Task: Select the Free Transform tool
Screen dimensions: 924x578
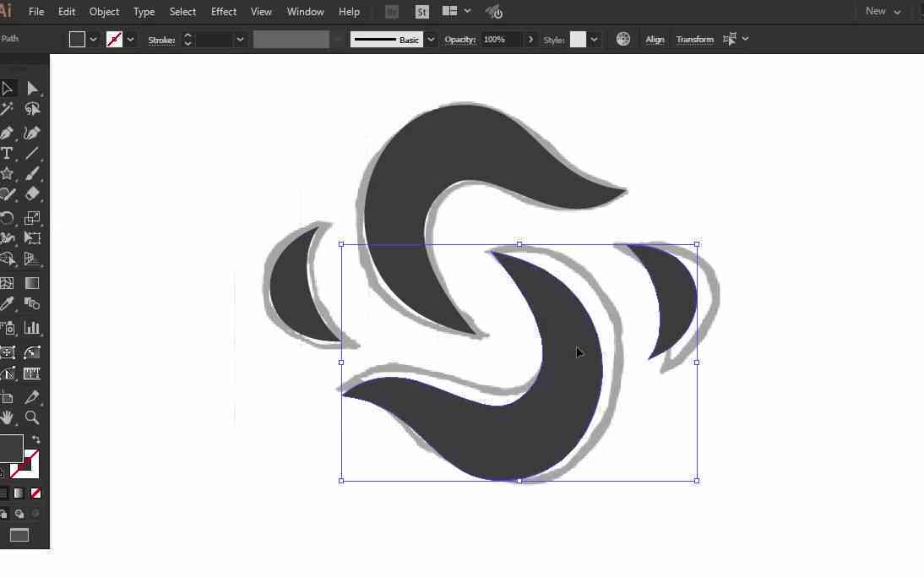Action: [x=32, y=238]
